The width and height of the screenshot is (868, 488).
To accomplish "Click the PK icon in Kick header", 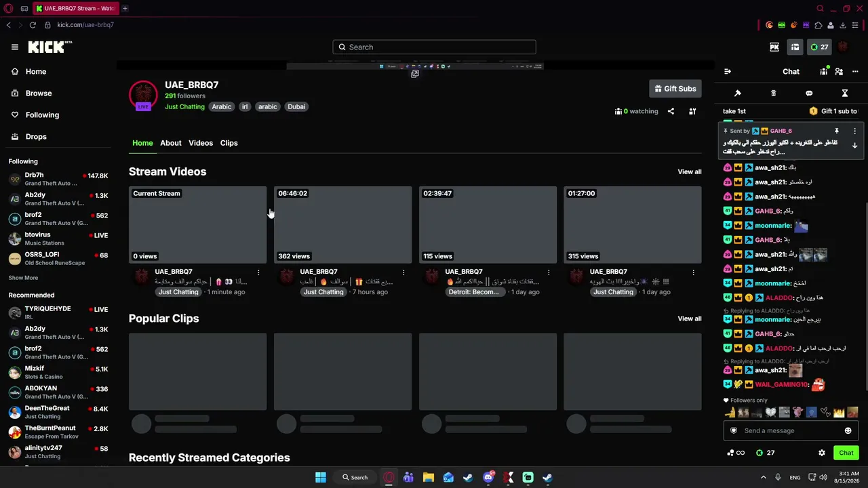I will tap(774, 47).
